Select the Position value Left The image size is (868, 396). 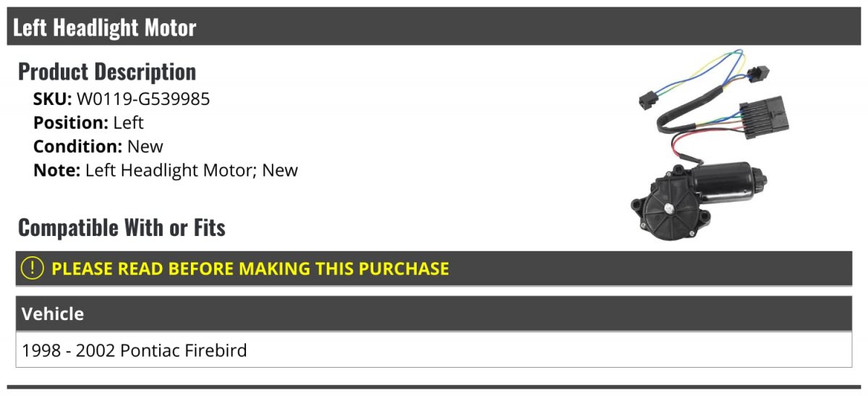tap(129, 123)
